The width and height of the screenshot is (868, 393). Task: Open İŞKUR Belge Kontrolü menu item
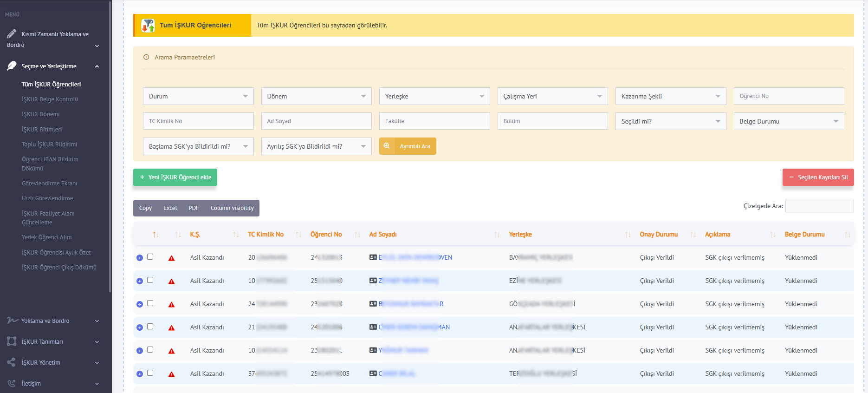click(x=50, y=99)
